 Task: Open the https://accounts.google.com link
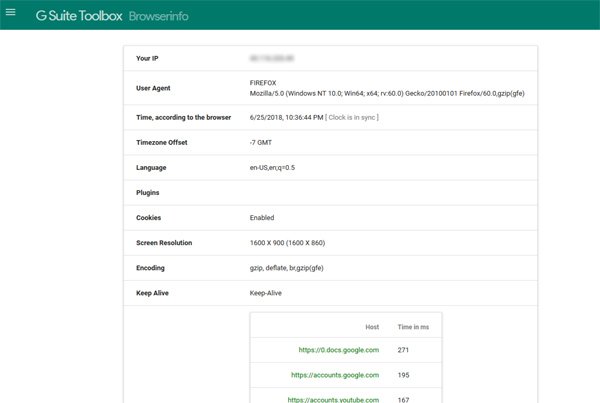coord(335,375)
